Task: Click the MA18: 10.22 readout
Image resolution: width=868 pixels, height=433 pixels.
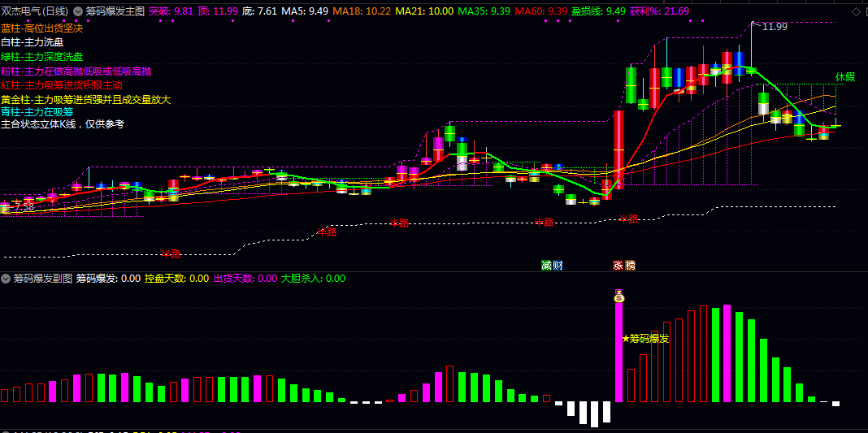Action: coord(362,11)
